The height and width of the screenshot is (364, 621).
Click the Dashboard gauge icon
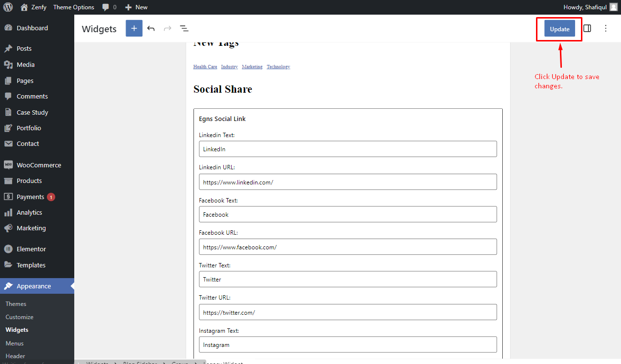[8, 28]
